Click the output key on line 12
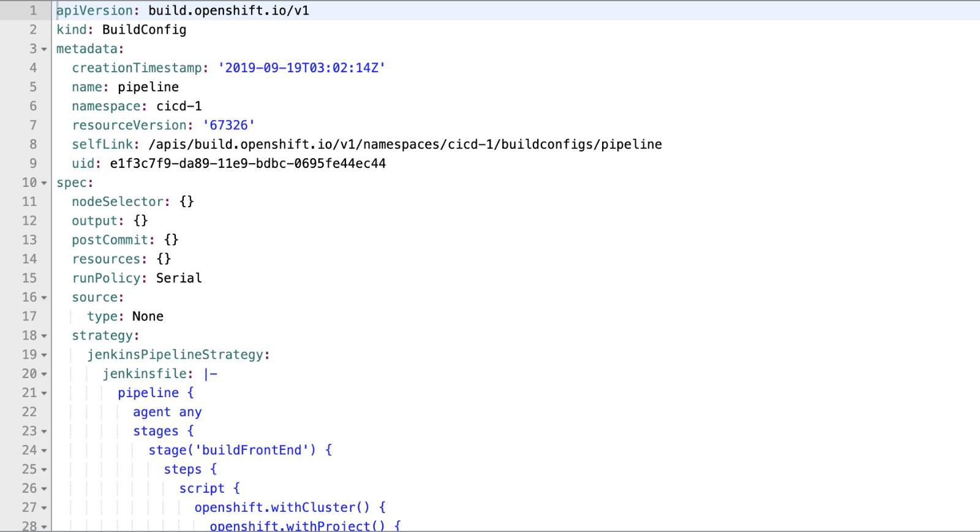The height and width of the screenshot is (532, 980). [x=94, y=221]
